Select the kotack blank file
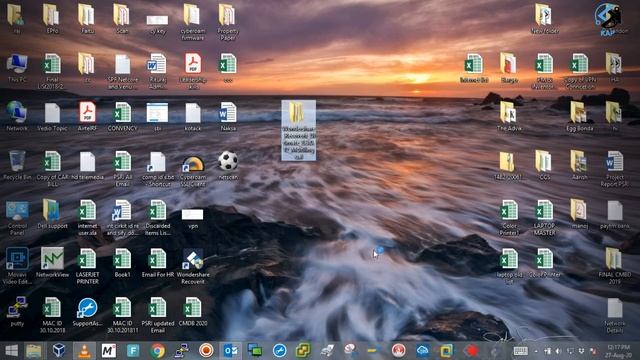This screenshot has width=640, height=360. [x=193, y=117]
